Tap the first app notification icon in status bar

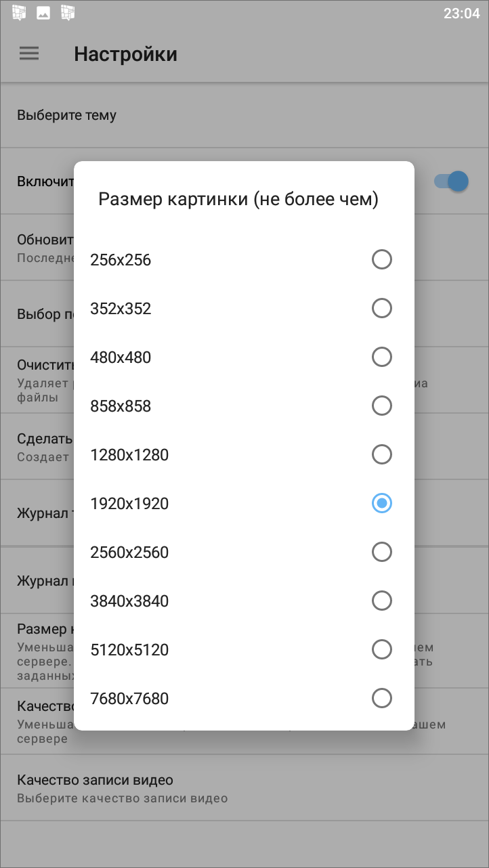pyautogui.click(x=19, y=13)
